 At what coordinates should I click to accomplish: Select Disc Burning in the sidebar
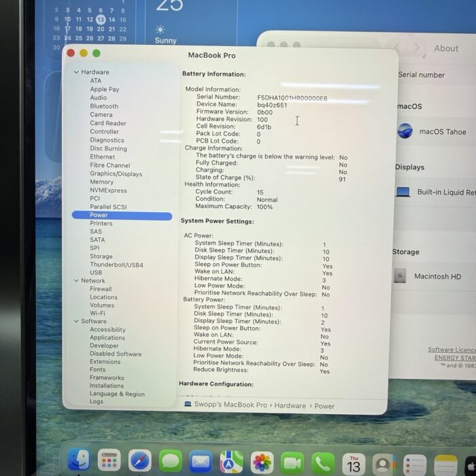coord(108,148)
